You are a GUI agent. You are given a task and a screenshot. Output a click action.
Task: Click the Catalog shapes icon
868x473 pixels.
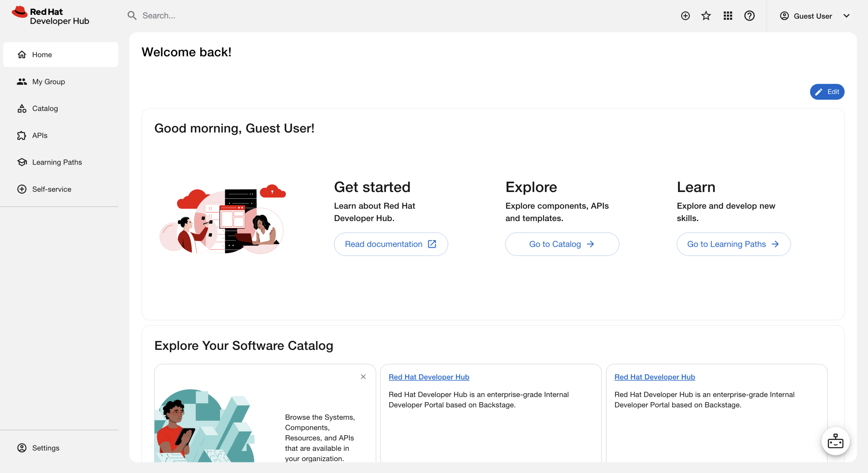[22, 108]
